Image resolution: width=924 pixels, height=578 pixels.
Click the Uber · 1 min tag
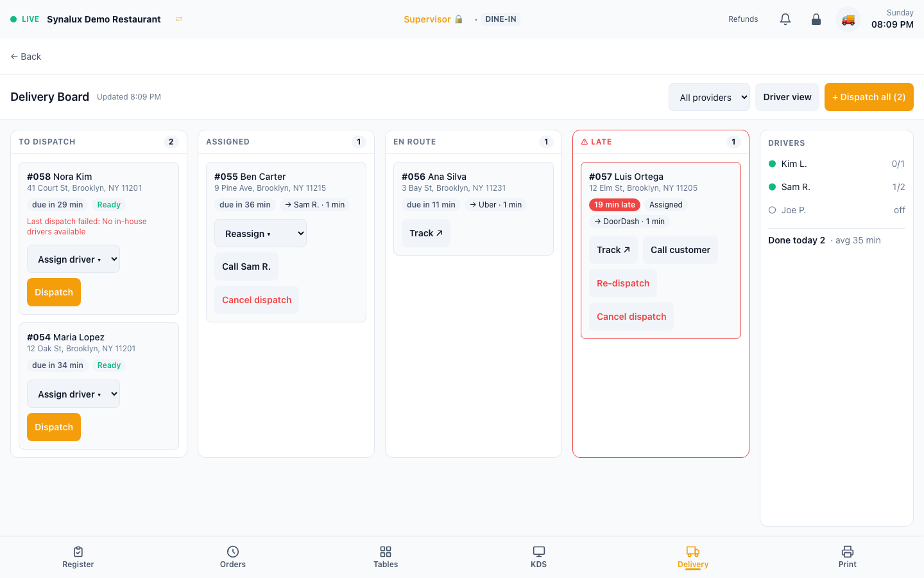(x=495, y=205)
